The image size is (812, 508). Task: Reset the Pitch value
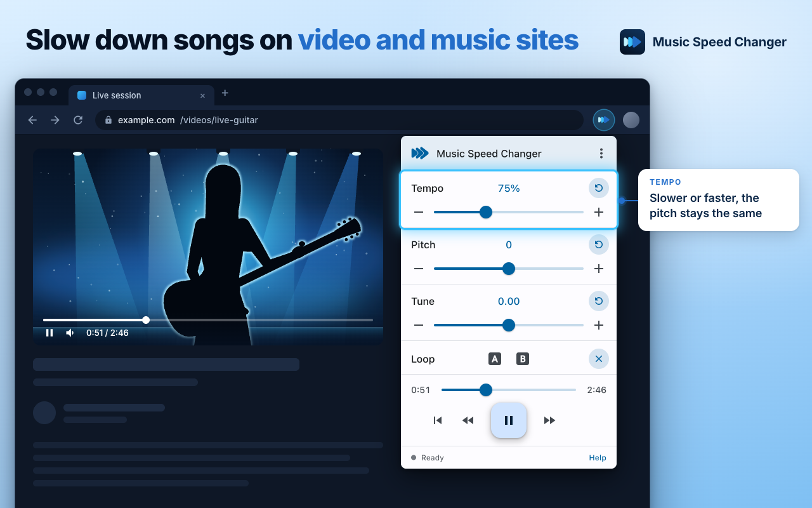tap(599, 244)
